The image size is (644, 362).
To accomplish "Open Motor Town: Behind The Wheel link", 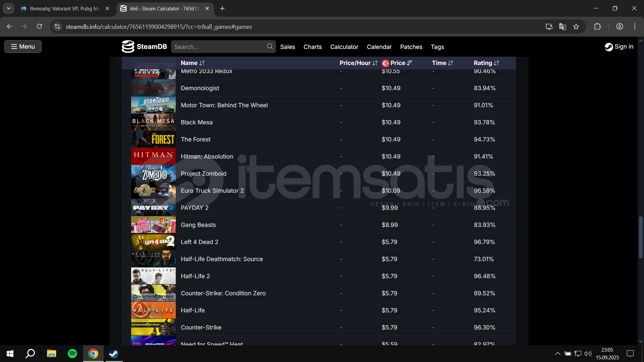I will 224,105.
